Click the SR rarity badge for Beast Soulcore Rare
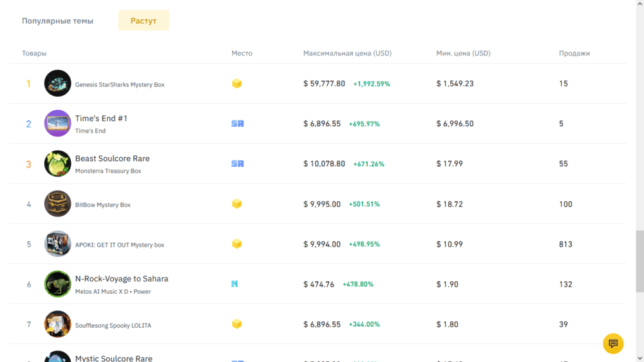 (237, 164)
